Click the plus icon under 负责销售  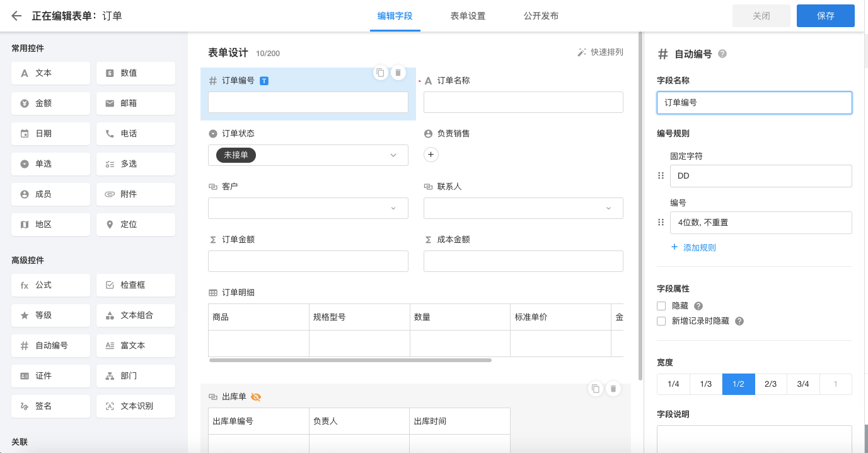click(x=431, y=155)
